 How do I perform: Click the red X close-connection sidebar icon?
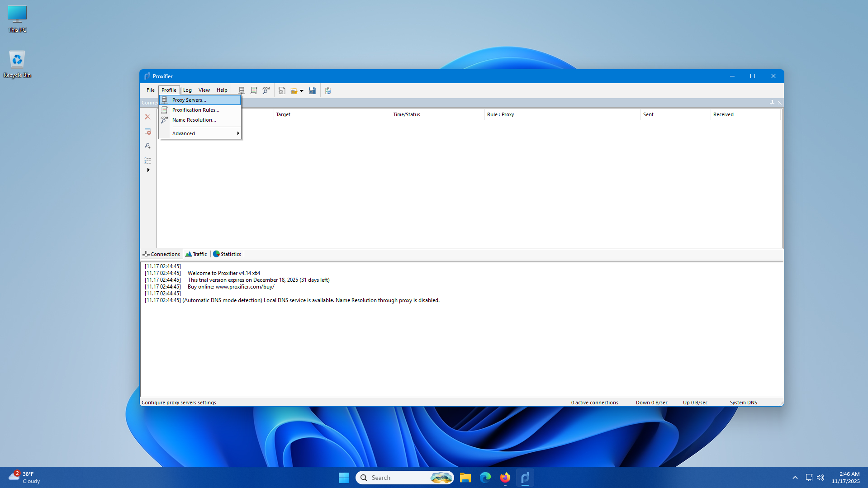(147, 117)
